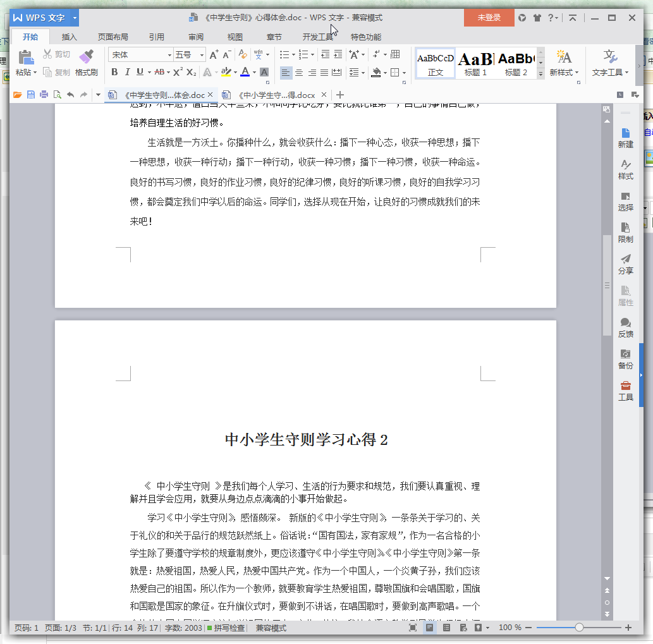Screen dimensions: 653x644
Task: Switch to the Insert ribbon tab
Action: pyautogui.click(x=69, y=37)
